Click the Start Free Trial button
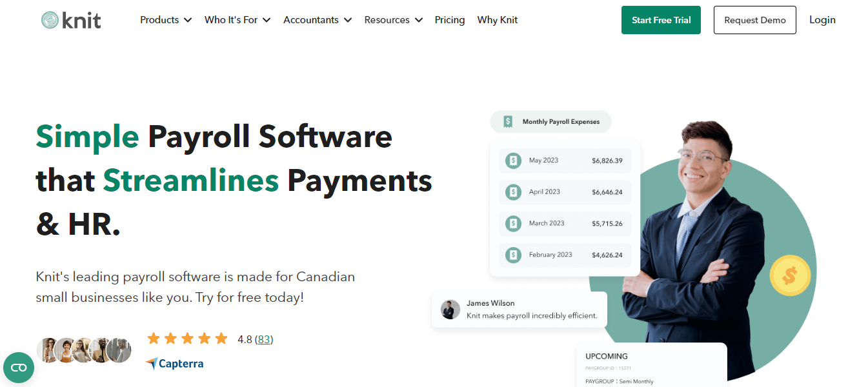 point(661,20)
